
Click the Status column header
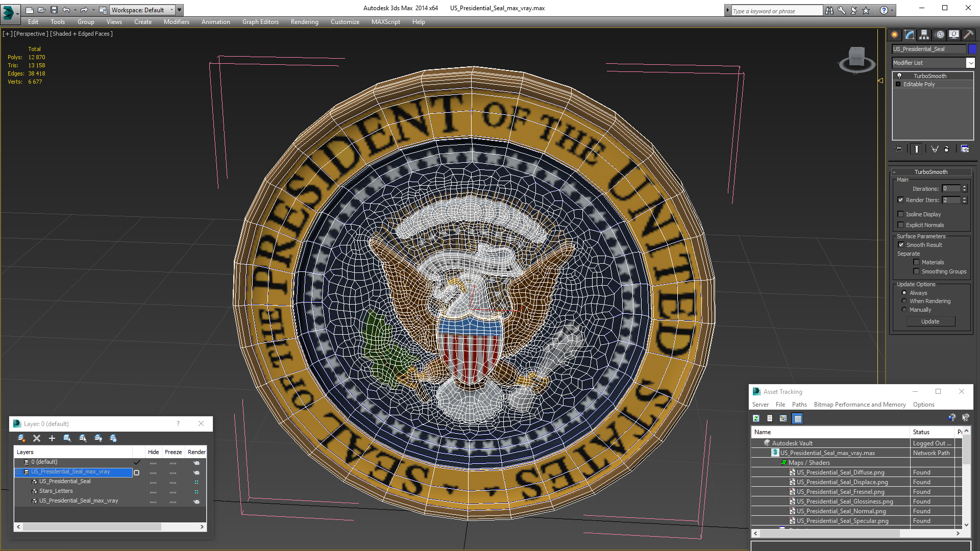tap(932, 432)
